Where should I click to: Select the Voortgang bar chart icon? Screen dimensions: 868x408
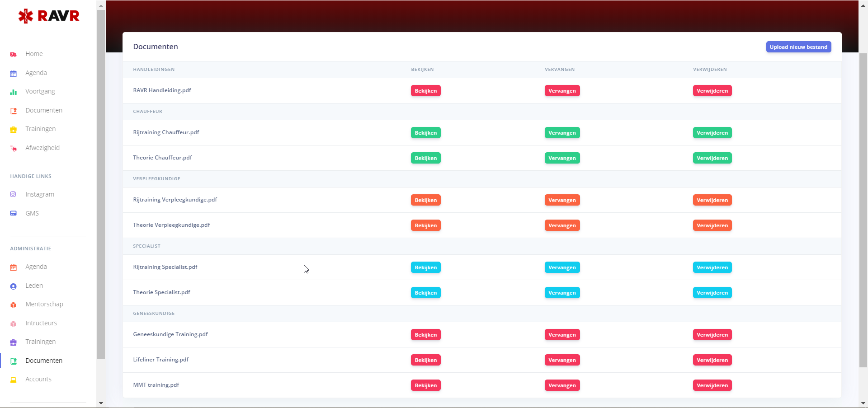14,92
